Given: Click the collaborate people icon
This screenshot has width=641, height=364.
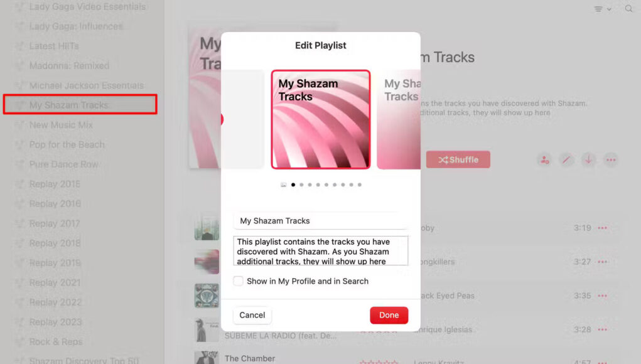Looking at the screenshot, I should click(544, 160).
